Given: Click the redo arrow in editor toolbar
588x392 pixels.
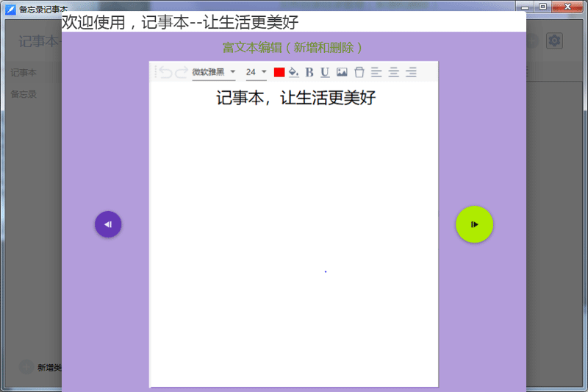Looking at the screenshot, I should pyautogui.click(x=182, y=72).
